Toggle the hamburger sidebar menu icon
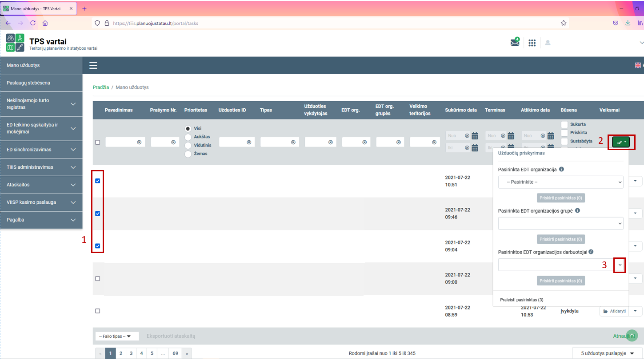Screen dimensions: 644x360 [93, 65]
